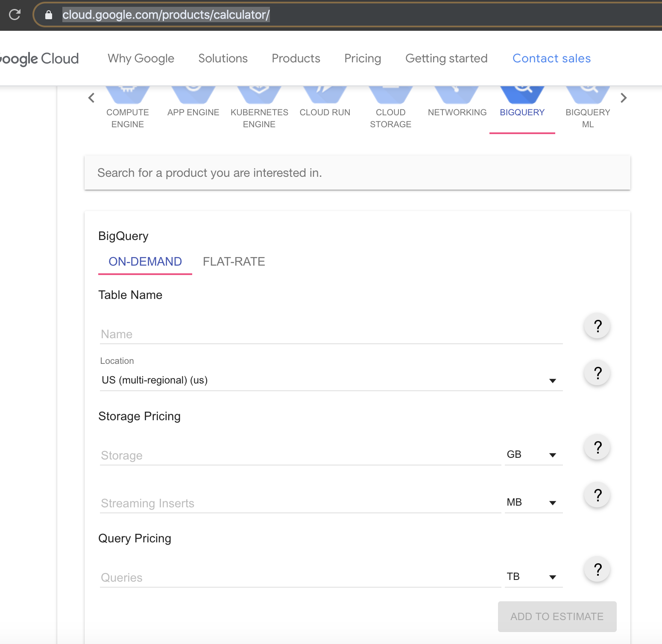Open help for Storage field
The height and width of the screenshot is (644, 662).
pyautogui.click(x=597, y=447)
